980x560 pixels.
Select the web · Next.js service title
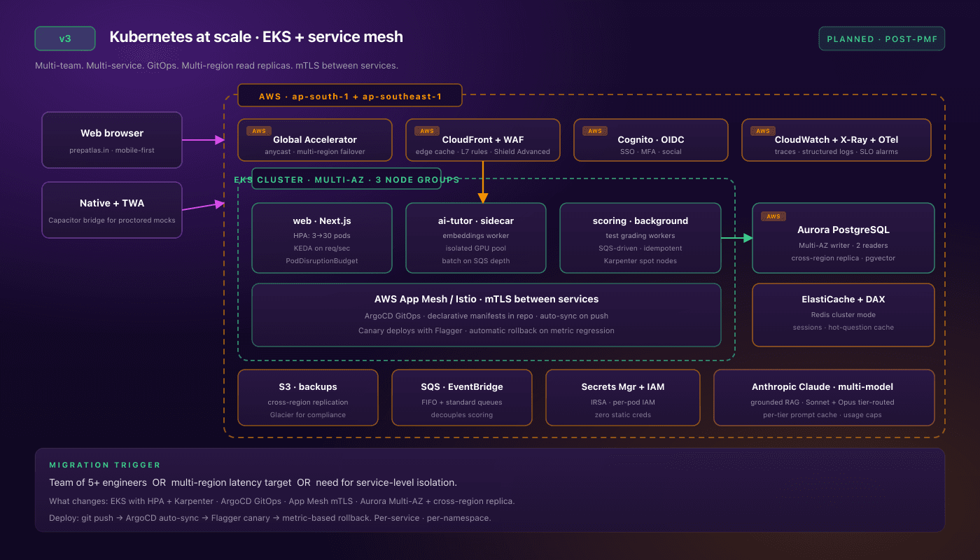pyautogui.click(x=322, y=220)
